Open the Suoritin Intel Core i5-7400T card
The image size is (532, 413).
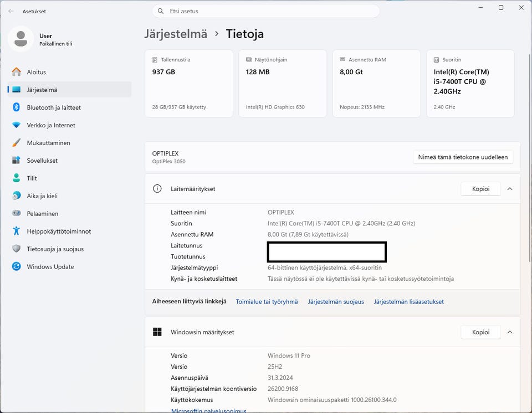pyautogui.click(x=470, y=84)
